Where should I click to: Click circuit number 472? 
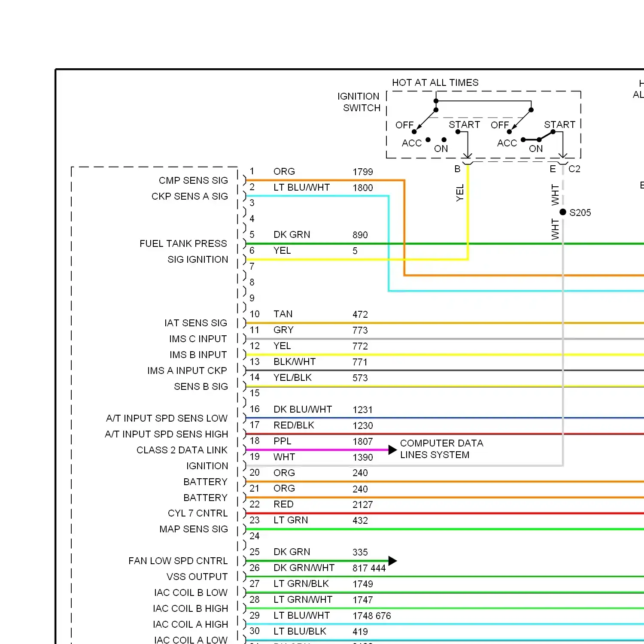360,314
